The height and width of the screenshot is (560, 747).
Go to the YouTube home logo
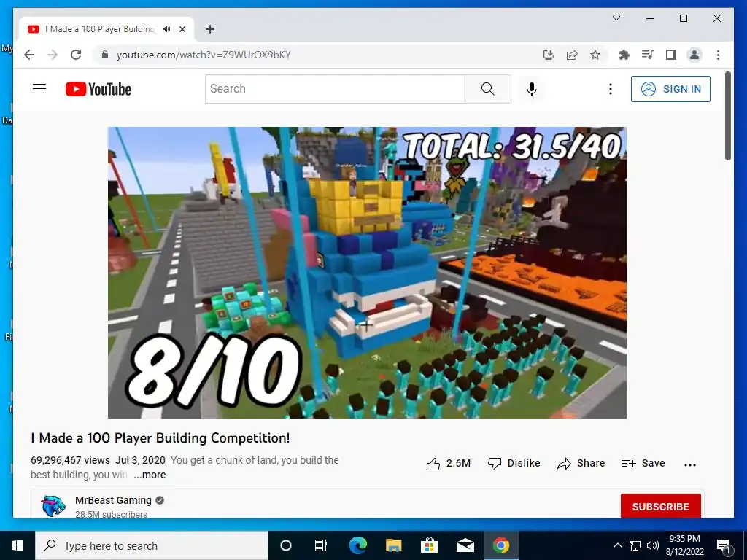(98, 89)
